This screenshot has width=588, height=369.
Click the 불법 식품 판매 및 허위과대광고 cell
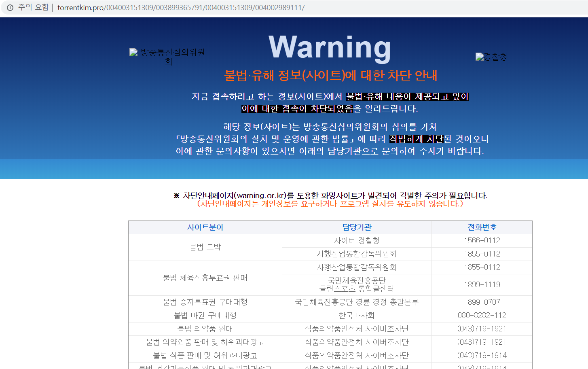tap(205, 356)
